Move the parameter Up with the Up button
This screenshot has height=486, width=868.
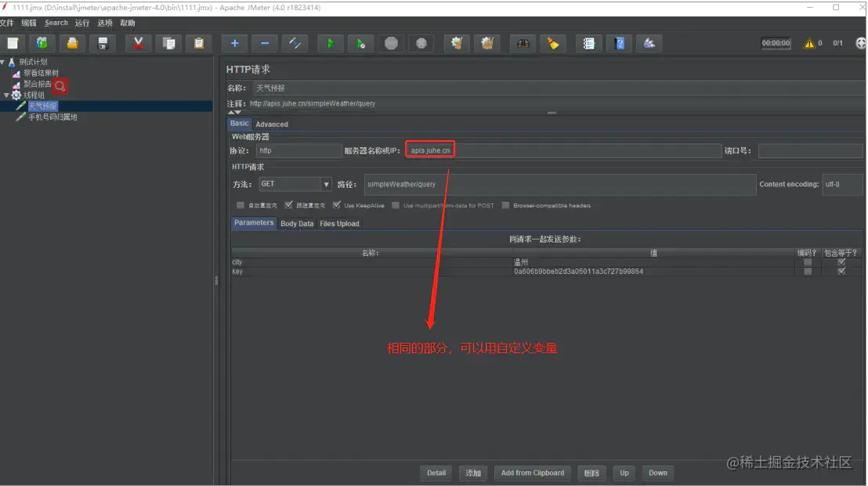coord(624,473)
